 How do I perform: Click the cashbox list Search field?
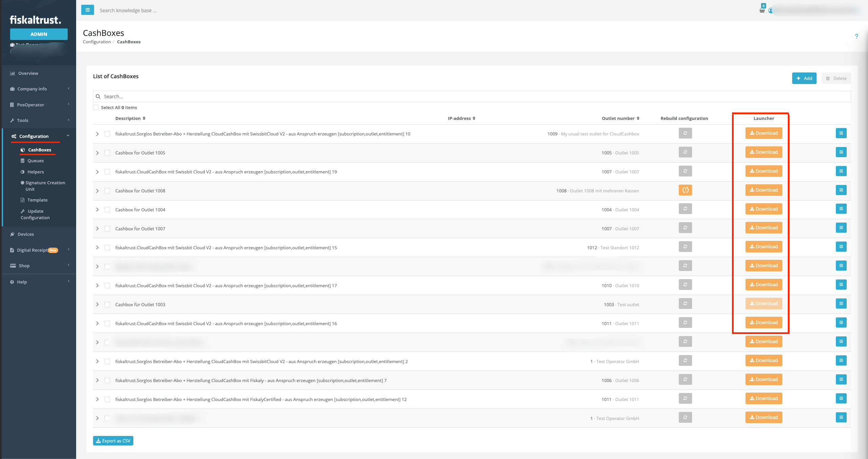(472, 97)
